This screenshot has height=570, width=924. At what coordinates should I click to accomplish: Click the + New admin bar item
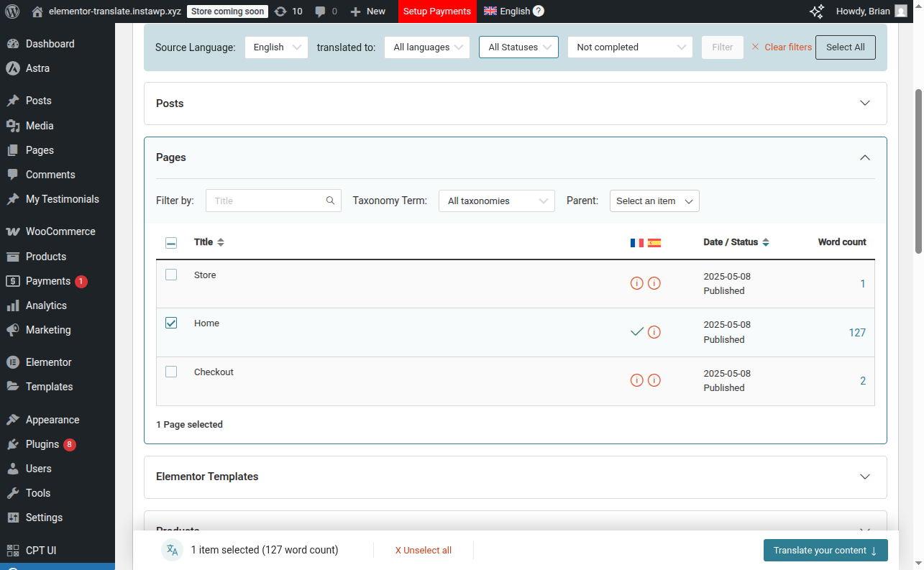click(x=367, y=12)
